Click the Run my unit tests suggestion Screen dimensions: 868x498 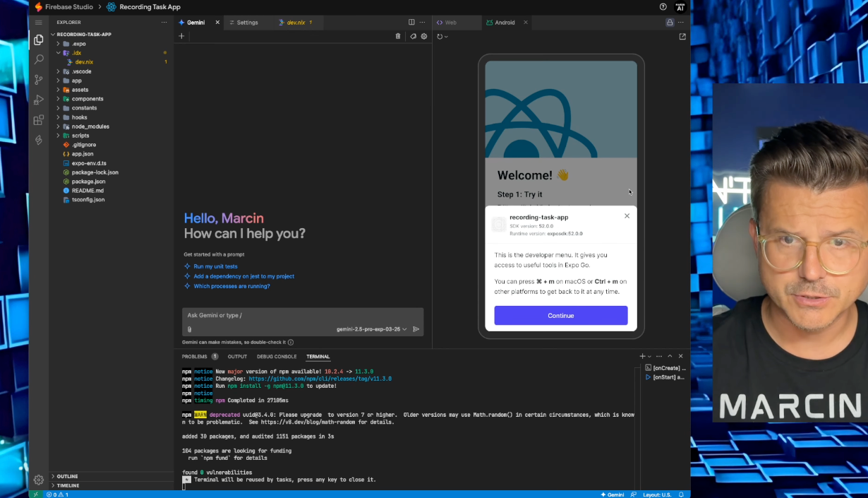215,266
